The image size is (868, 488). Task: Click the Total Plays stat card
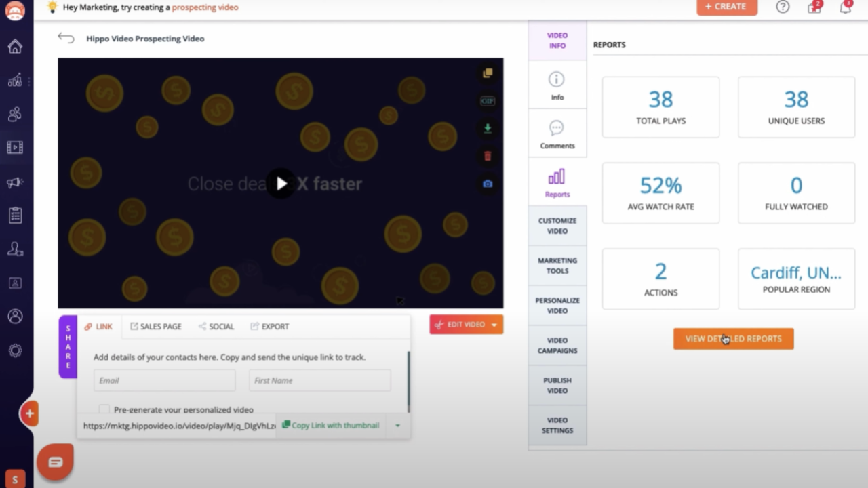[660, 107]
